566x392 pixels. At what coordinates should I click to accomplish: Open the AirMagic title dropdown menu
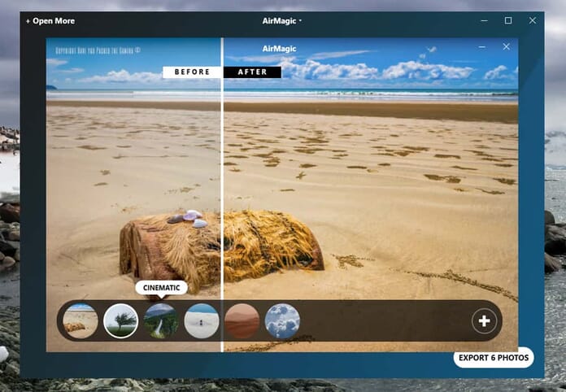click(282, 21)
